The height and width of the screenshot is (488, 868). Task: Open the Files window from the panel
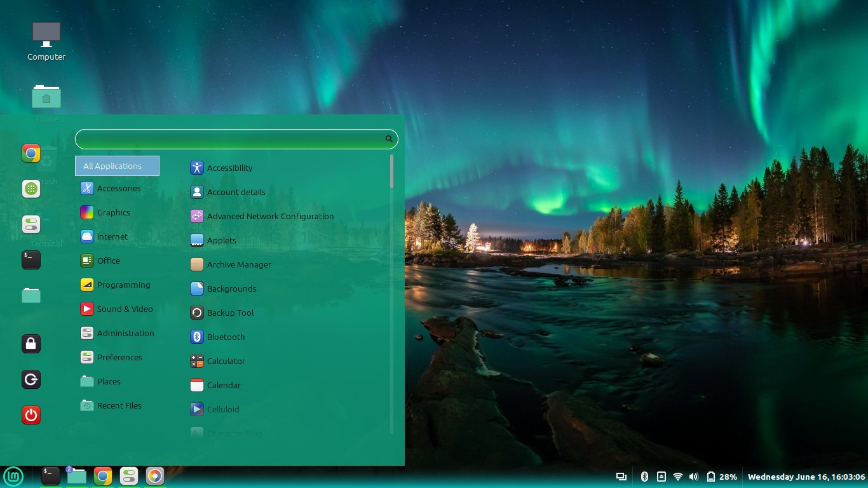coord(77,476)
